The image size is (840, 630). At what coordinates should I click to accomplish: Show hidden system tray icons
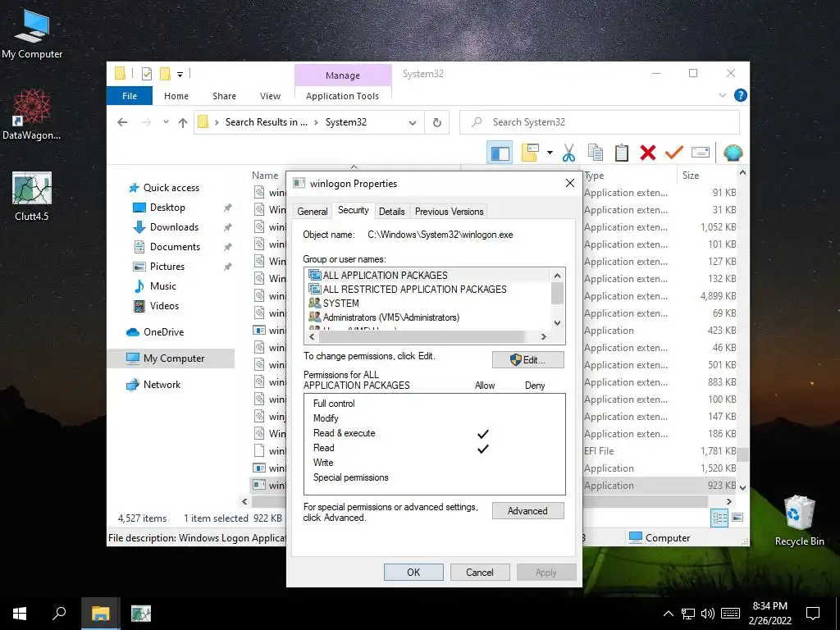tap(668, 614)
